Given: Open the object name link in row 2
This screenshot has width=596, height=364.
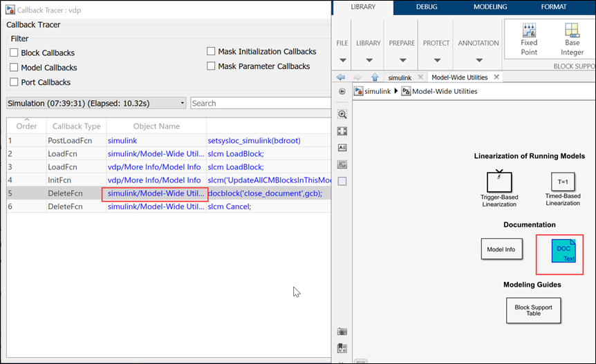Looking at the screenshot, I should [156, 154].
